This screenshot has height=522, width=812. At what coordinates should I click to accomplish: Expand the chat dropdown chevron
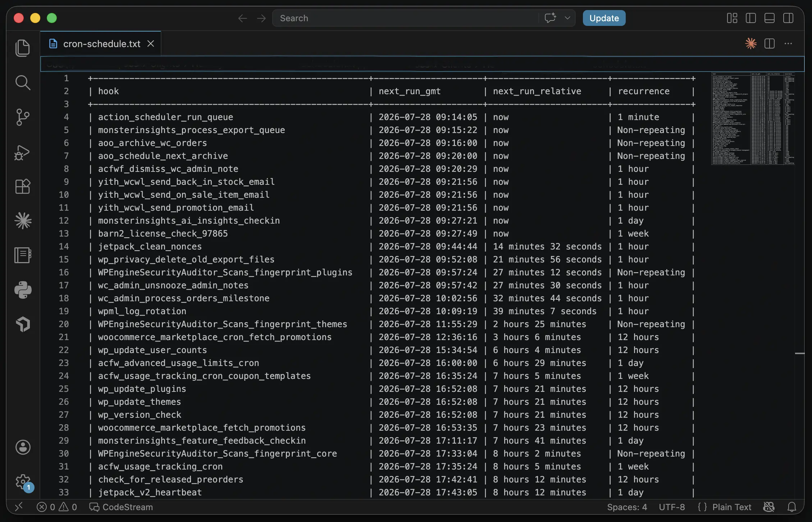point(567,18)
